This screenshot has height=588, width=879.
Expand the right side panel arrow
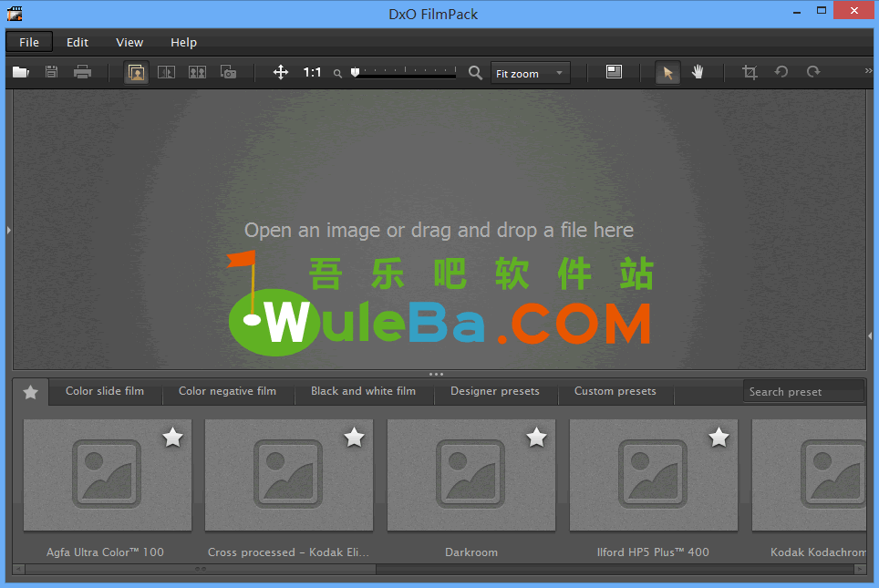click(x=870, y=336)
